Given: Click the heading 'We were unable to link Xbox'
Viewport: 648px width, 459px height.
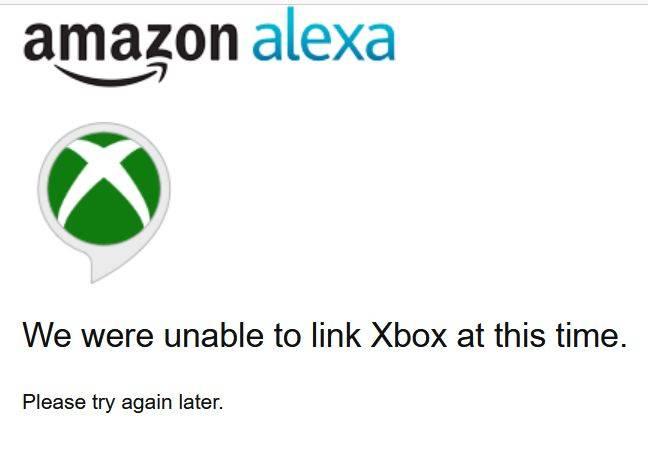Looking at the screenshot, I should point(325,335).
